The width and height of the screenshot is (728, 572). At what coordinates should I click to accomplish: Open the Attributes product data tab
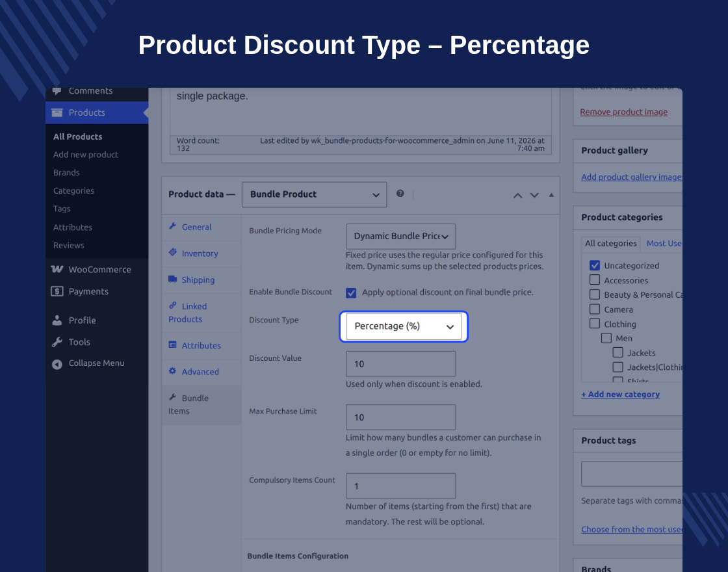(201, 345)
